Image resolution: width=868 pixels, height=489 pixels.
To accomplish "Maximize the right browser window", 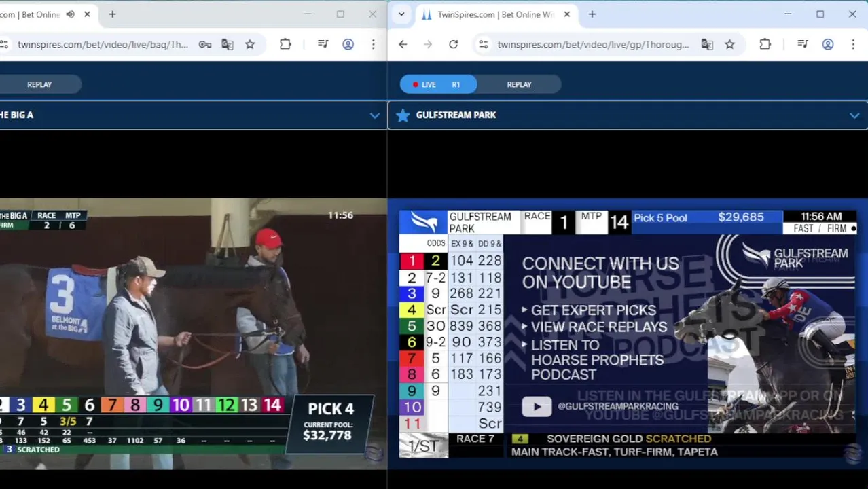I will 820,14.
